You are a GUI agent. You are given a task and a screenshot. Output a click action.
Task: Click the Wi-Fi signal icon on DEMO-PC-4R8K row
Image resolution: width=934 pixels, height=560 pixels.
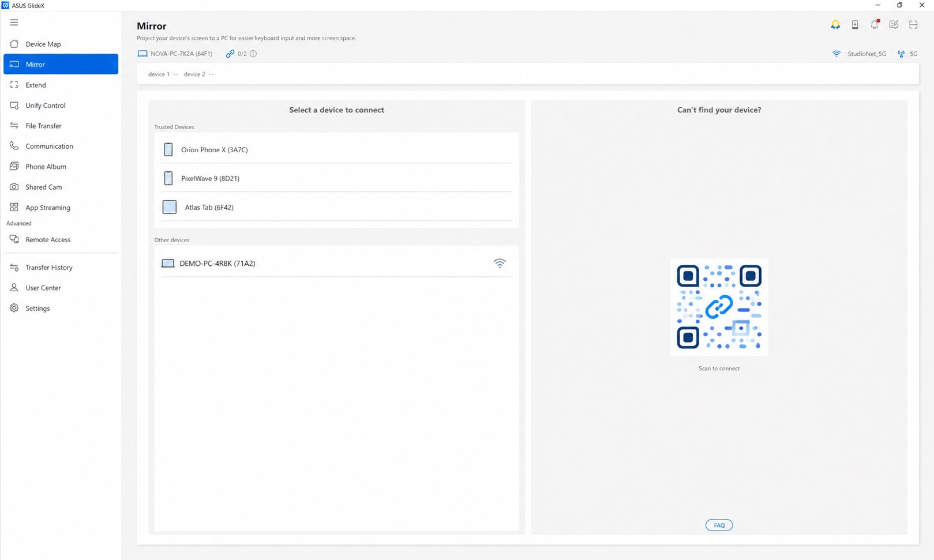pyautogui.click(x=500, y=264)
